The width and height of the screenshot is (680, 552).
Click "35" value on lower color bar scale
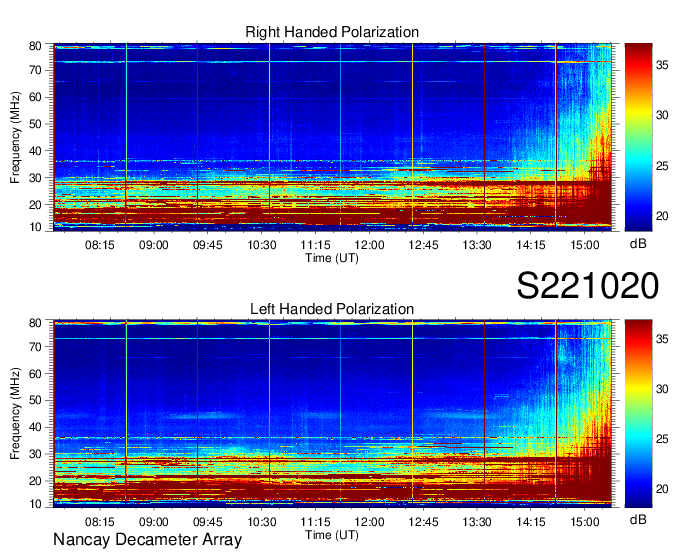pos(662,339)
